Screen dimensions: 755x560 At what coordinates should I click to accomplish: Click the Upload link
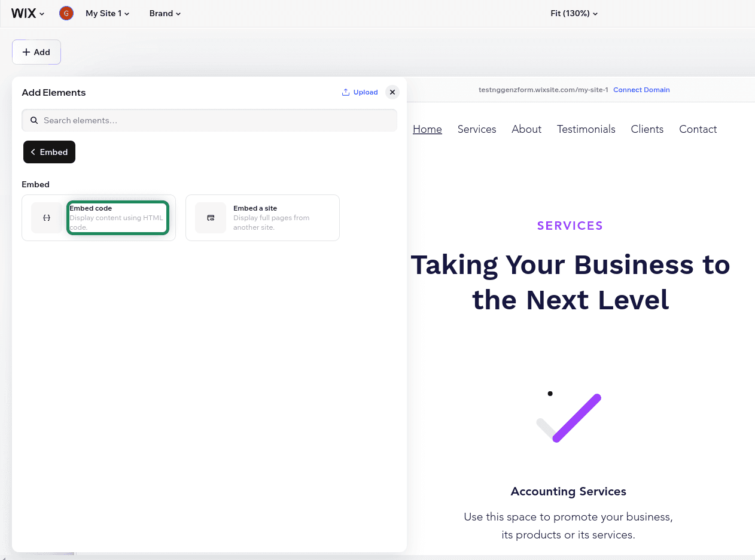tap(365, 92)
